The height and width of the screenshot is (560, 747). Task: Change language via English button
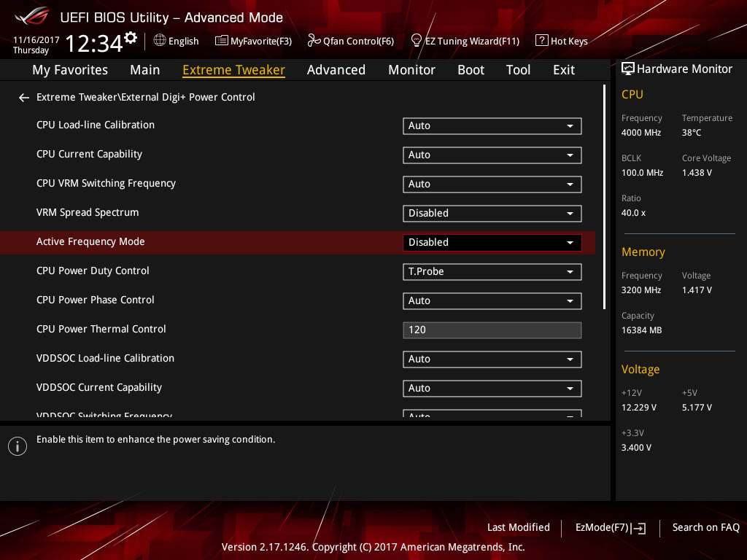(x=177, y=41)
